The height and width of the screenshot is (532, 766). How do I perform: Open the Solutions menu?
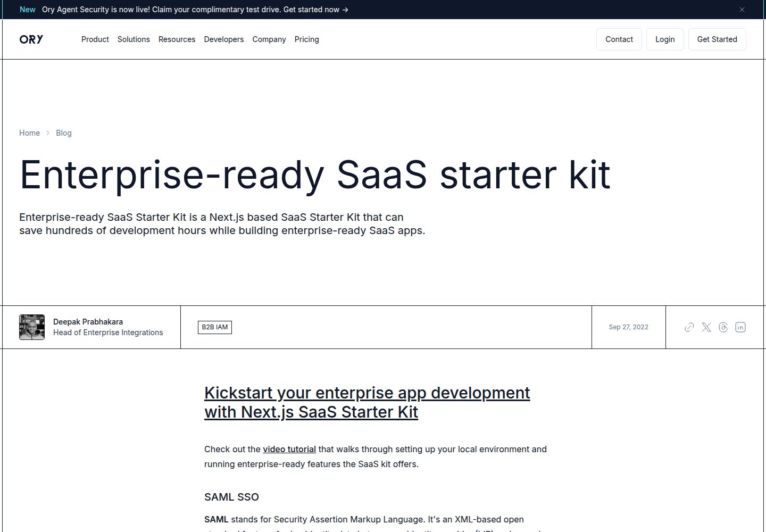[134, 39]
